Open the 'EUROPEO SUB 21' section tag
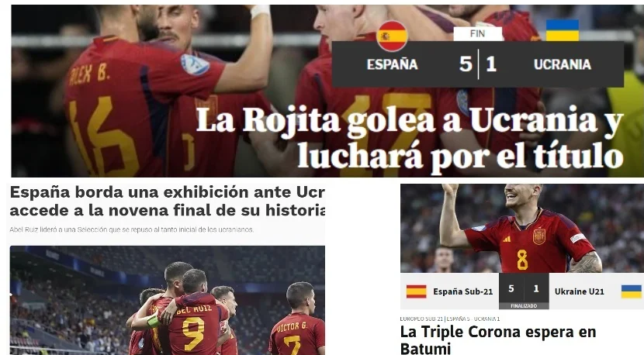This screenshot has width=644, height=355. tap(421, 319)
